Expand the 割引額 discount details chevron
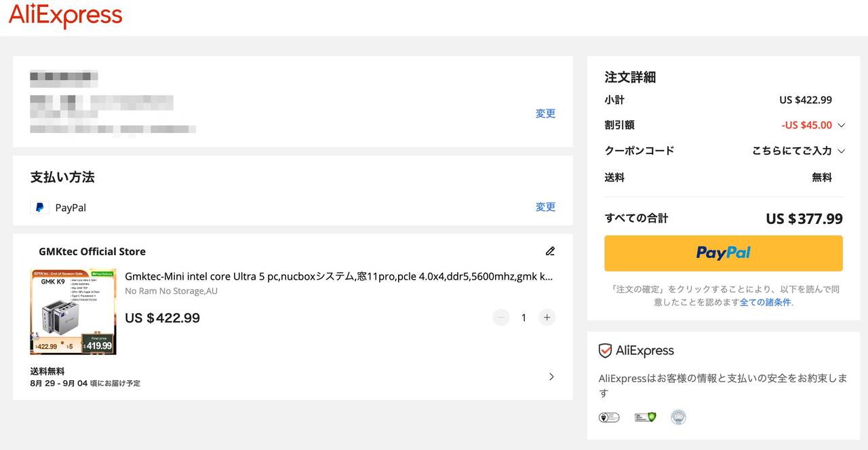 click(842, 126)
